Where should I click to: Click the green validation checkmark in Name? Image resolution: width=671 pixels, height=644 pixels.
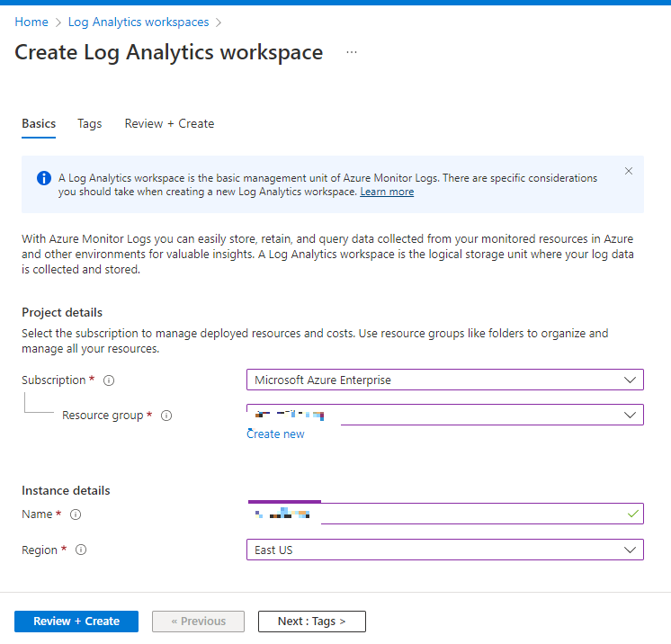(633, 514)
